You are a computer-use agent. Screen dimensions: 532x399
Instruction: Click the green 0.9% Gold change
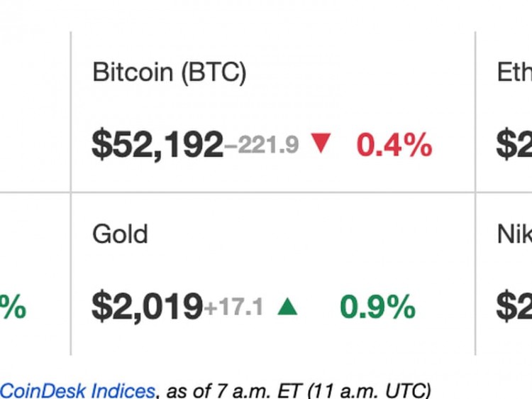point(377,307)
